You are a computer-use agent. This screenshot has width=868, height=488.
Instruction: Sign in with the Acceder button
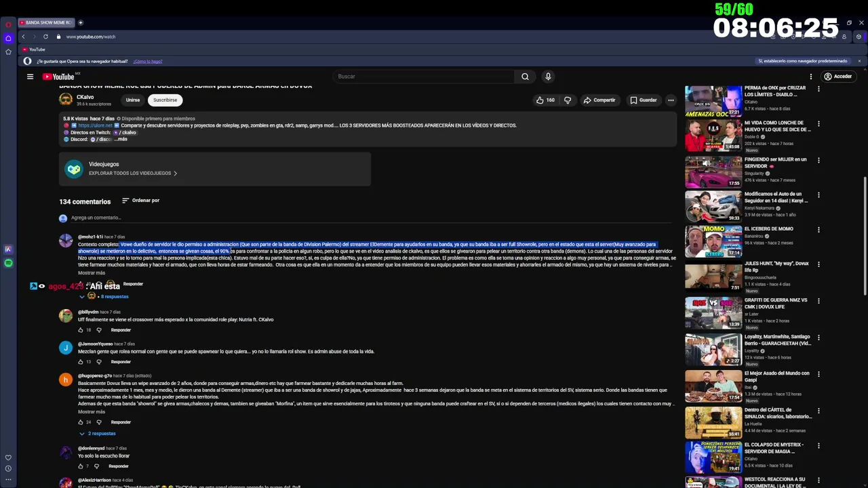[x=837, y=77]
